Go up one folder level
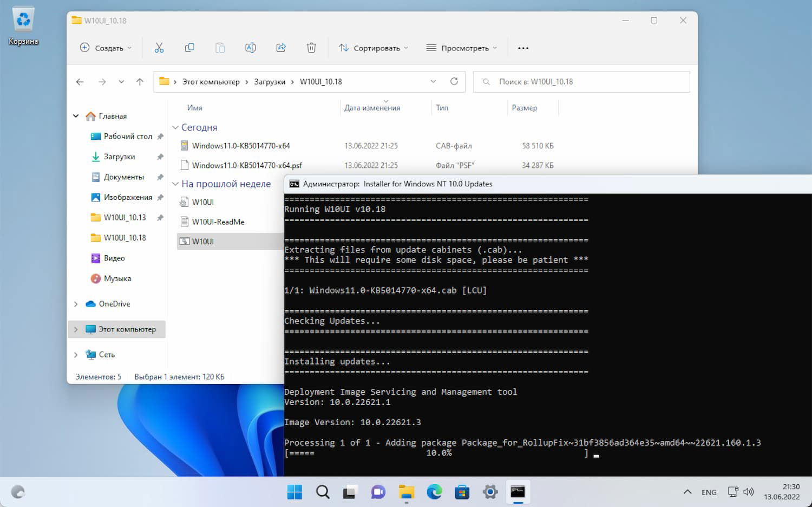Viewport: 812px width, 507px height. (140, 81)
